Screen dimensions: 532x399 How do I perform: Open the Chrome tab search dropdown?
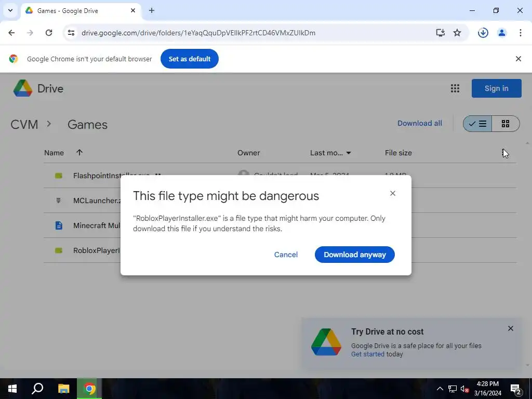pos(10,10)
